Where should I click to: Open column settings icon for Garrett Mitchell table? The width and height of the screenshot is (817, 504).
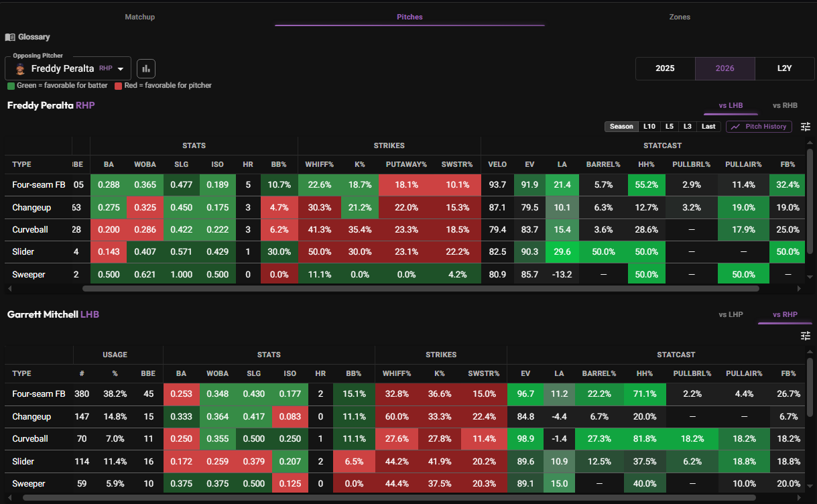(806, 335)
